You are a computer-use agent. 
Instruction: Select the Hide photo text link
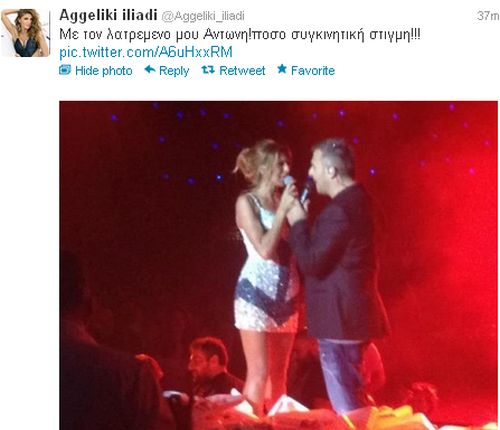click(104, 71)
